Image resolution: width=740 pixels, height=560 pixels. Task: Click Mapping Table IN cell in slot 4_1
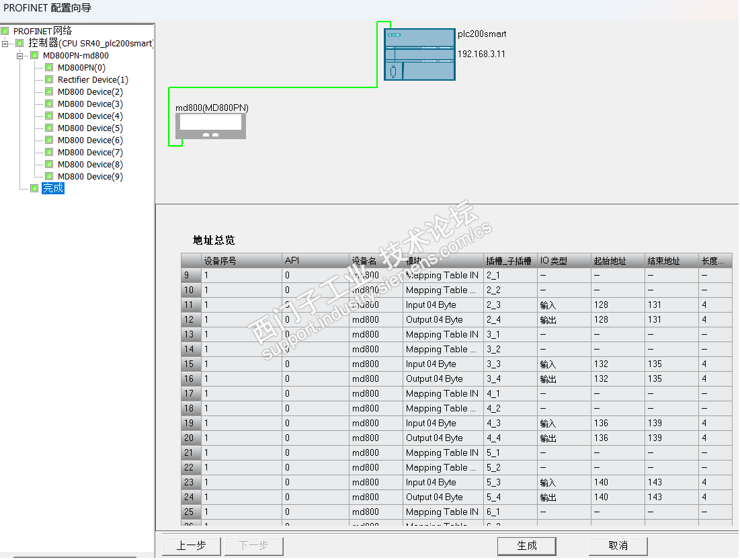(x=443, y=393)
